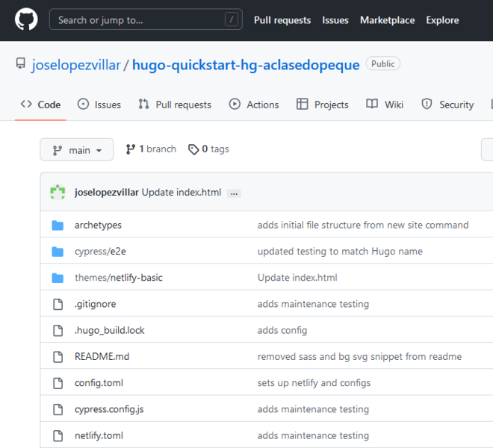This screenshot has height=448, width=493.
Task: Click the themes/netlify-basic folder icon
Action: click(58, 278)
